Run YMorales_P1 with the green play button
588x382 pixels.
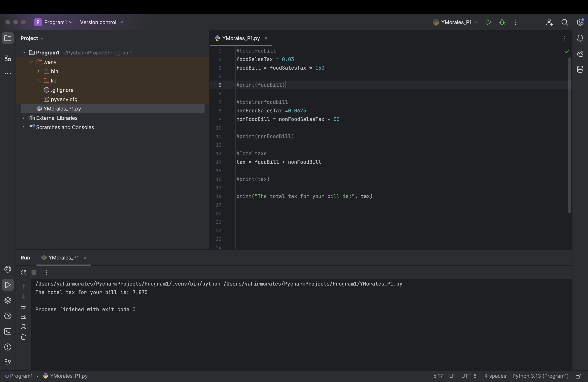488,22
